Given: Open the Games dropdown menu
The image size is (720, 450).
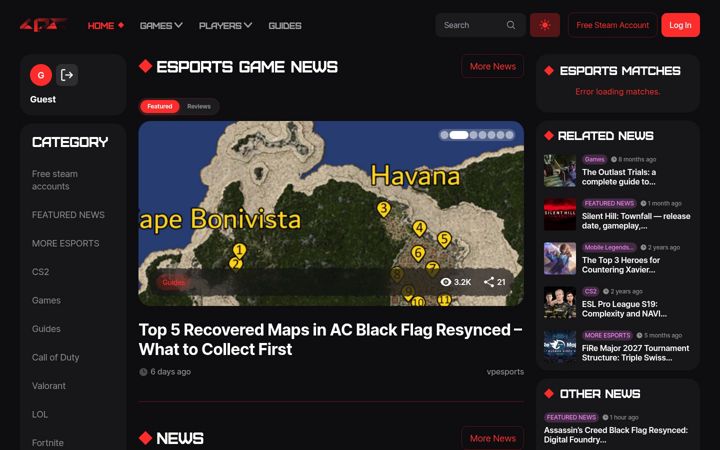Looking at the screenshot, I should tap(161, 25).
